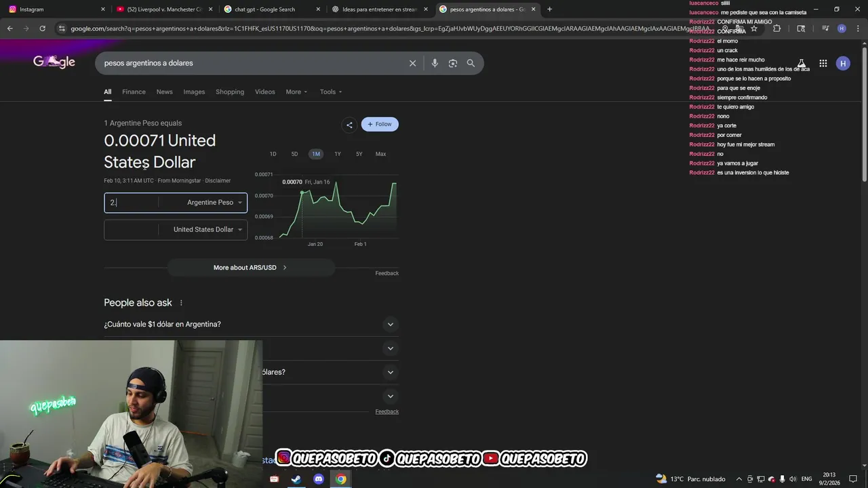The width and height of the screenshot is (868, 488).
Task: Open the Finance search tab
Action: pyautogui.click(x=134, y=91)
